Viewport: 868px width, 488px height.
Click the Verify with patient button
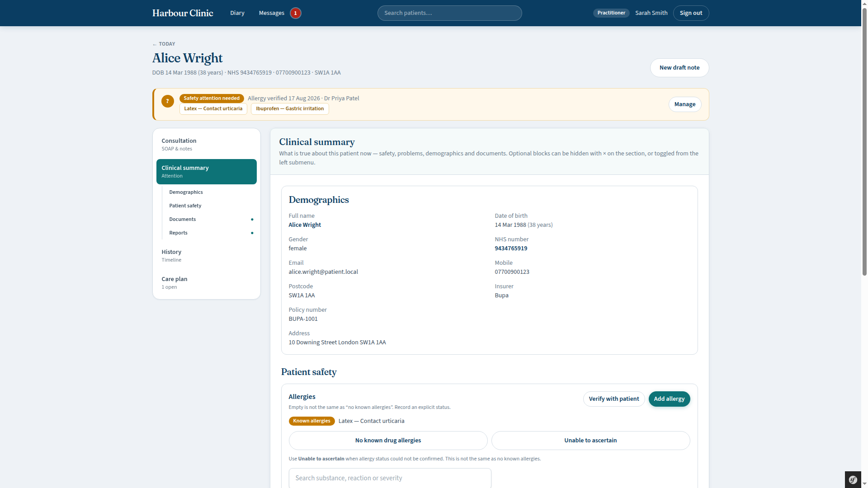point(613,399)
